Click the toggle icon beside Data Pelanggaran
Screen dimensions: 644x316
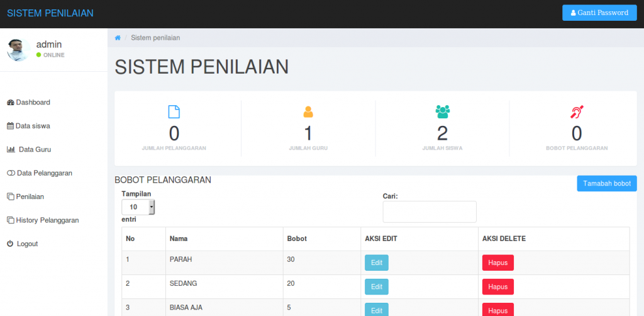tap(11, 173)
